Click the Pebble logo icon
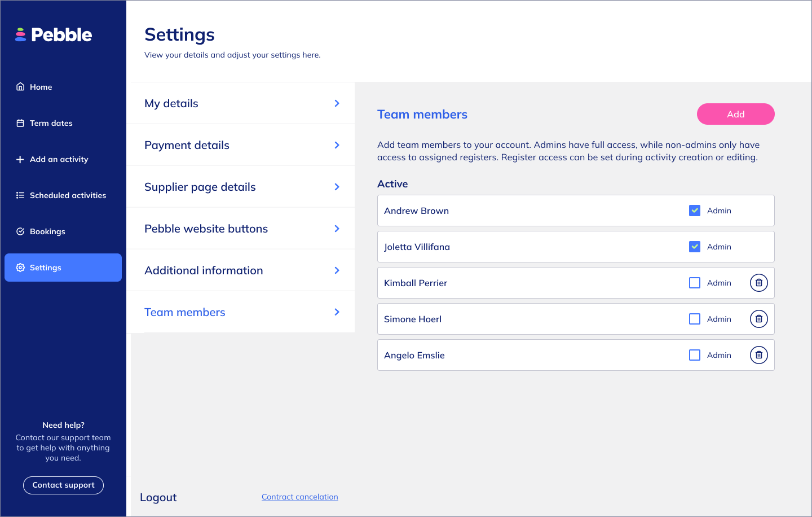 click(x=21, y=35)
